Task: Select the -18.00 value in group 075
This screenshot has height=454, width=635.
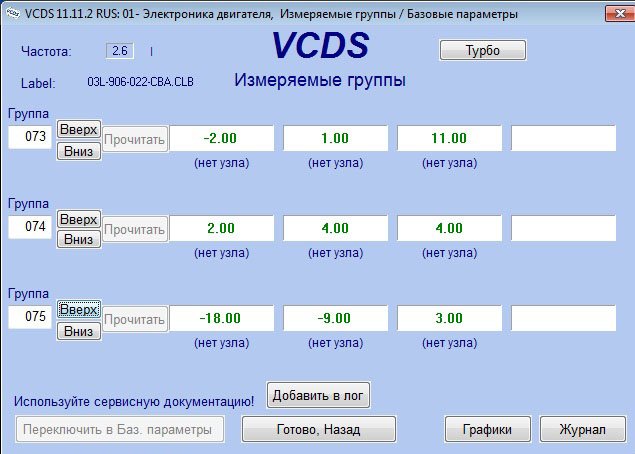Action: coord(222,318)
